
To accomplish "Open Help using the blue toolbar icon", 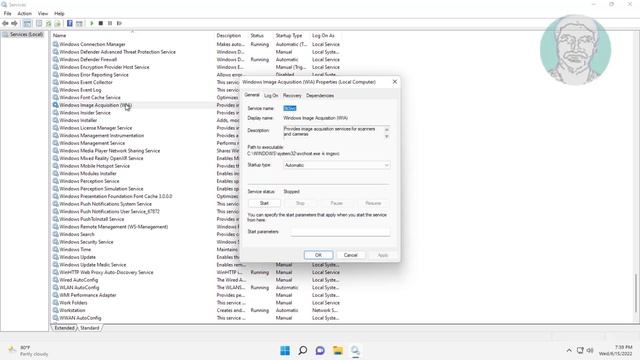I will point(70,24).
